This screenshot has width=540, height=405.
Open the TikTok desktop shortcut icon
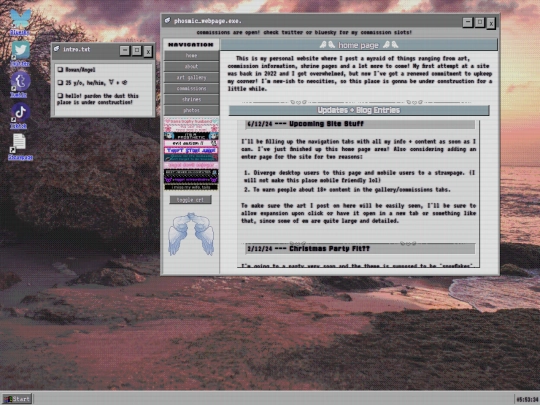tap(20, 113)
